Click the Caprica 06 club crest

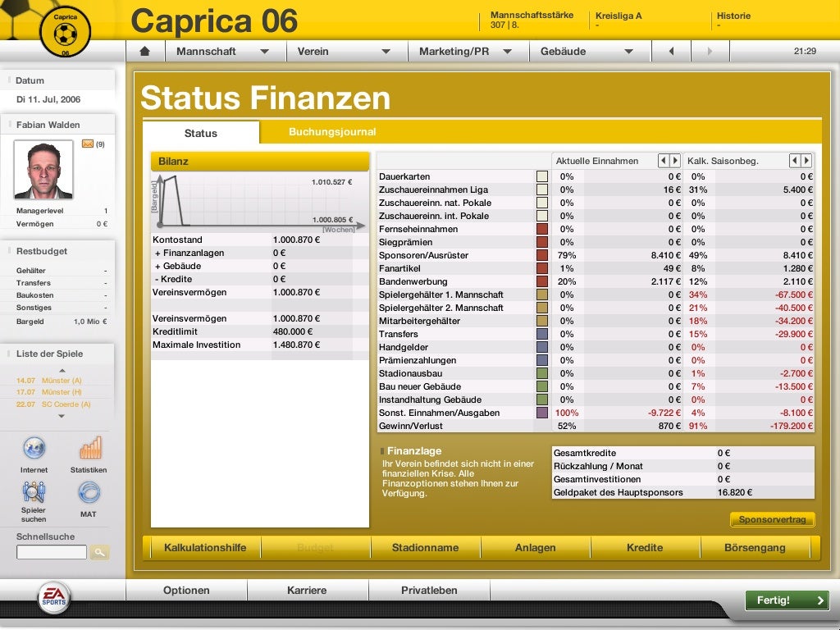[66, 33]
